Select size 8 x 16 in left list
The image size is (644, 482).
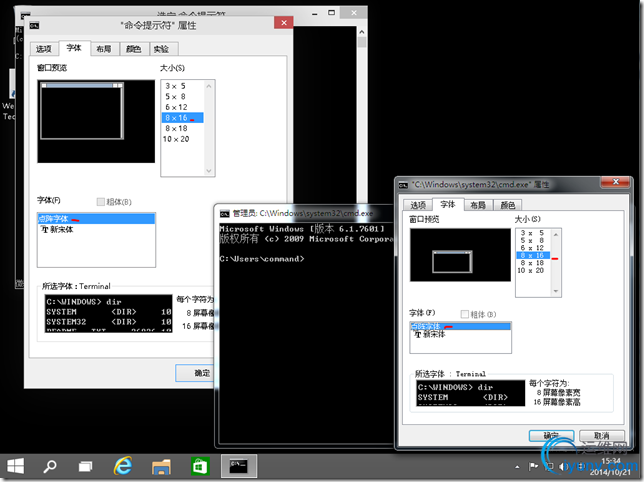click(182, 118)
